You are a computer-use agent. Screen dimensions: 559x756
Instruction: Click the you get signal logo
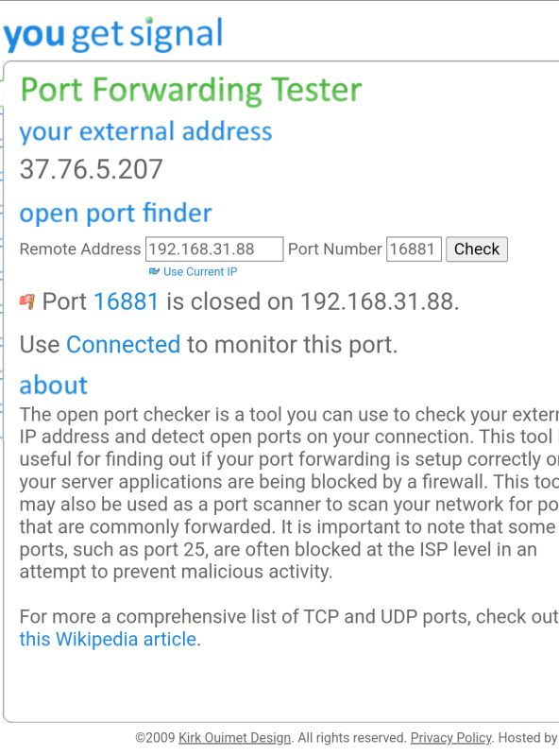click(113, 34)
